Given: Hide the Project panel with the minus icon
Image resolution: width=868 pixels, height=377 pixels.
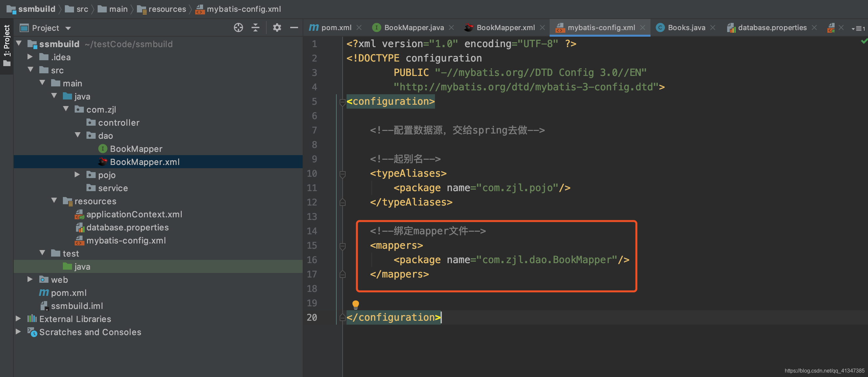Looking at the screenshot, I should tap(294, 27).
